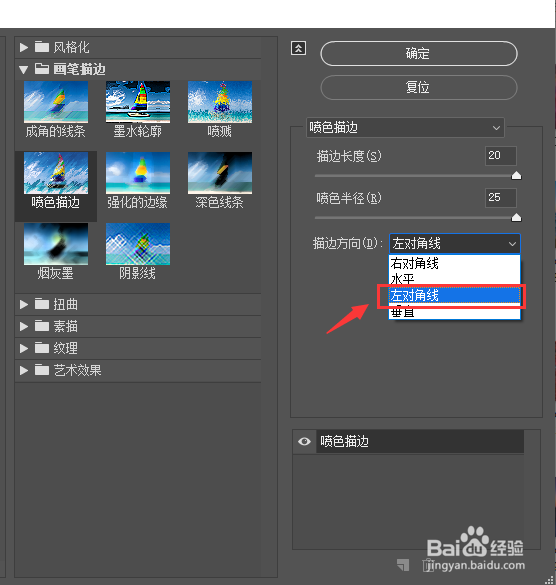Open the 喷色描边 filter type dropdown
Viewport: 556px width, 585px height.
click(x=405, y=128)
